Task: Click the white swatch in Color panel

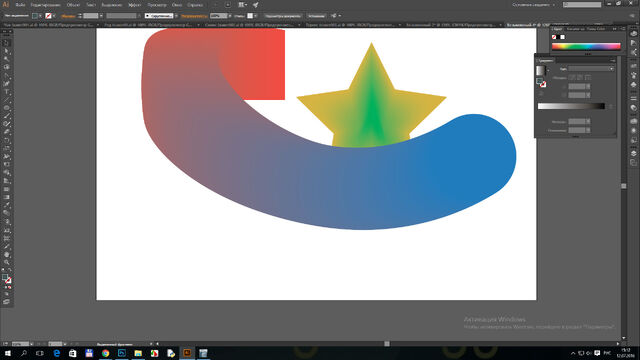Action: (563, 37)
